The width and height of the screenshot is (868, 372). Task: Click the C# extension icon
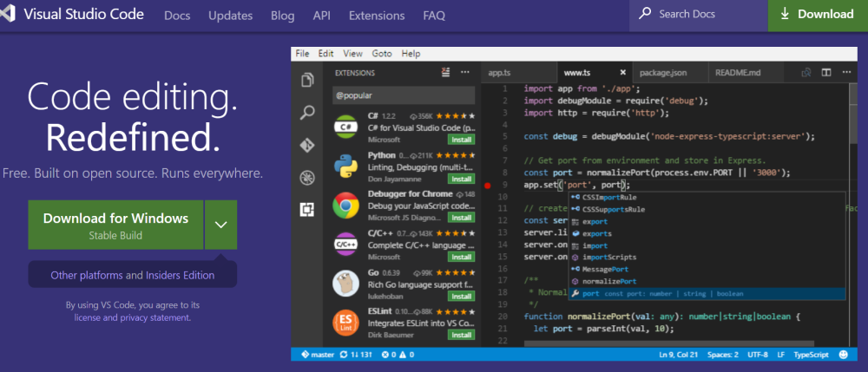[346, 127]
